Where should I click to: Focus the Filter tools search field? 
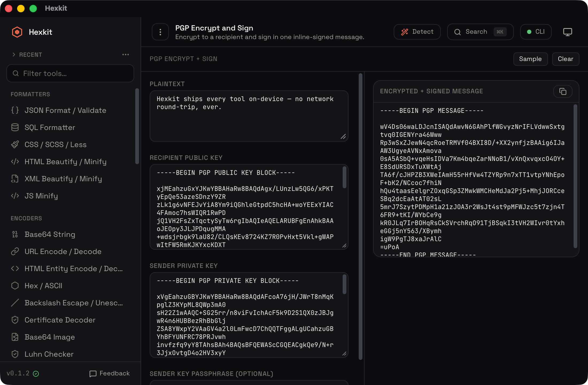click(x=70, y=73)
